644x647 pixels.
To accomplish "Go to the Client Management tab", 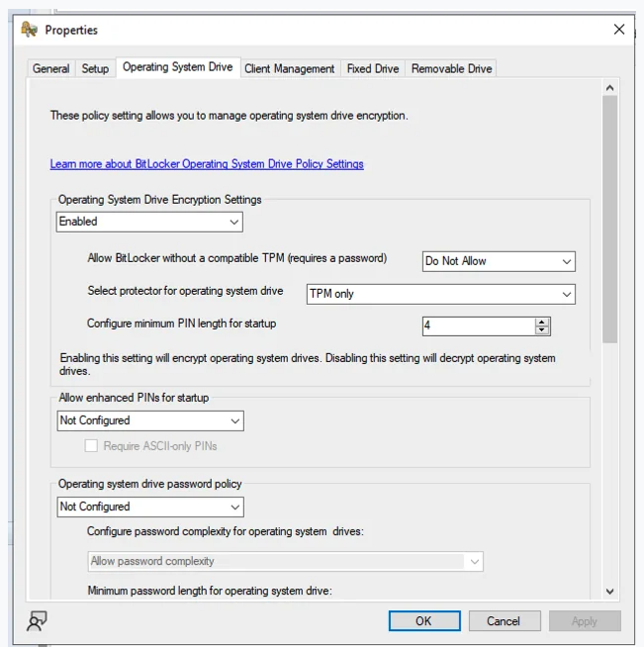I will point(290,68).
